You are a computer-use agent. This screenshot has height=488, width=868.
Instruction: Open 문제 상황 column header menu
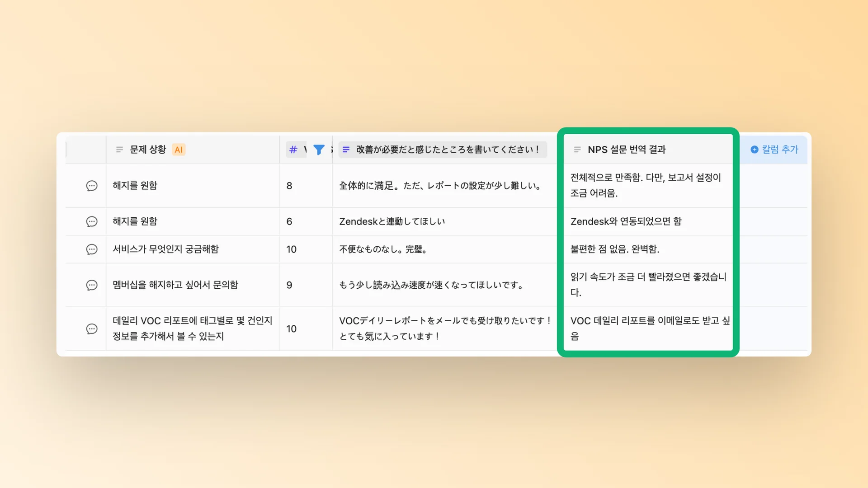pyautogui.click(x=148, y=150)
